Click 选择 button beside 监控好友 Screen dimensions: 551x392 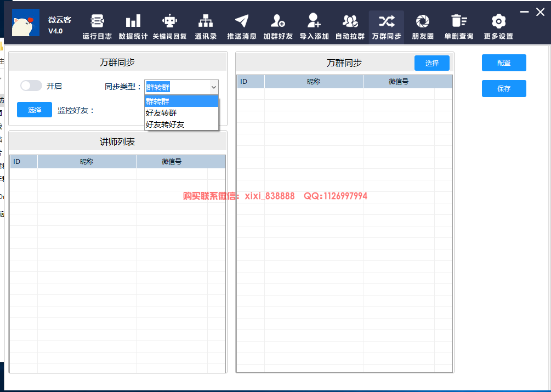[35, 110]
